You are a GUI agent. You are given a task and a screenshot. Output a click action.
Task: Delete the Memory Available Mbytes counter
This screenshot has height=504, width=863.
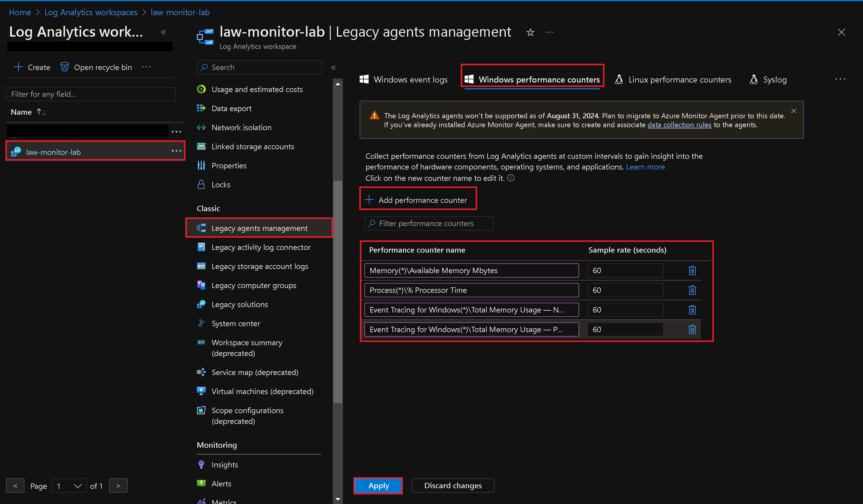point(692,270)
